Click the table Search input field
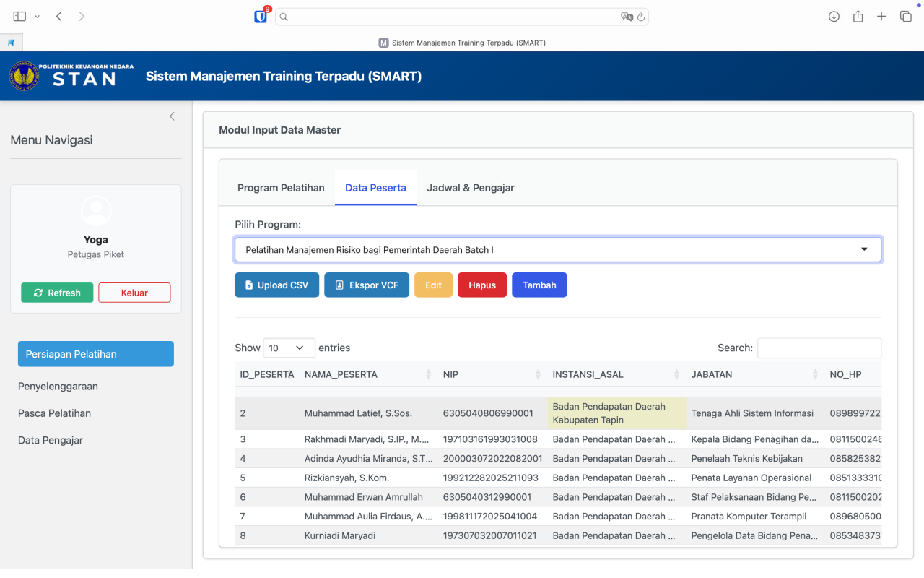Image resolution: width=924 pixels, height=578 pixels. tap(819, 348)
